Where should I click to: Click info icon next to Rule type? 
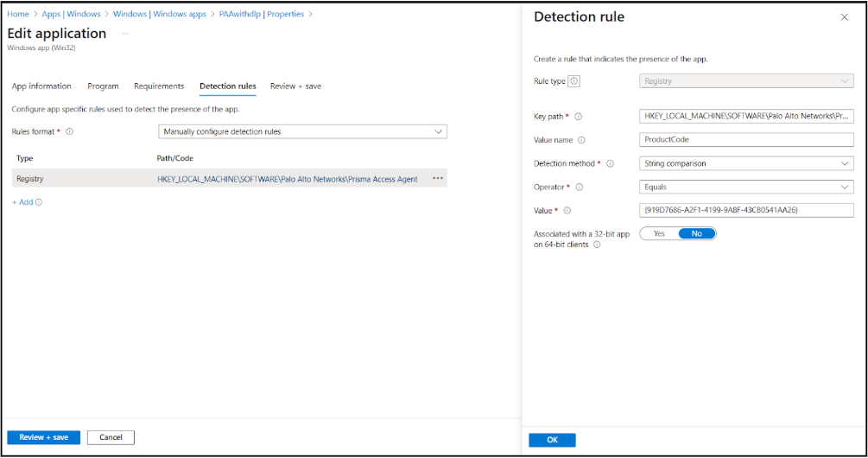tap(574, 81)
